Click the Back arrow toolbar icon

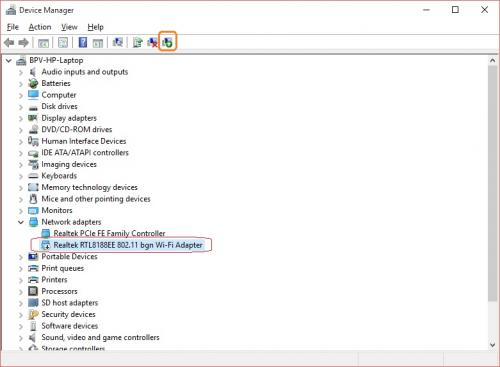click(9, 42)
